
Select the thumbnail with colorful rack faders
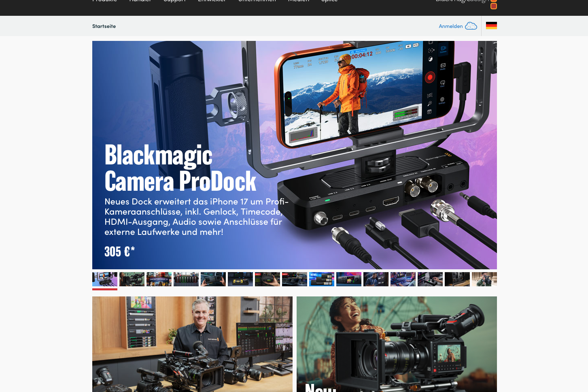[x=186, y=279]
